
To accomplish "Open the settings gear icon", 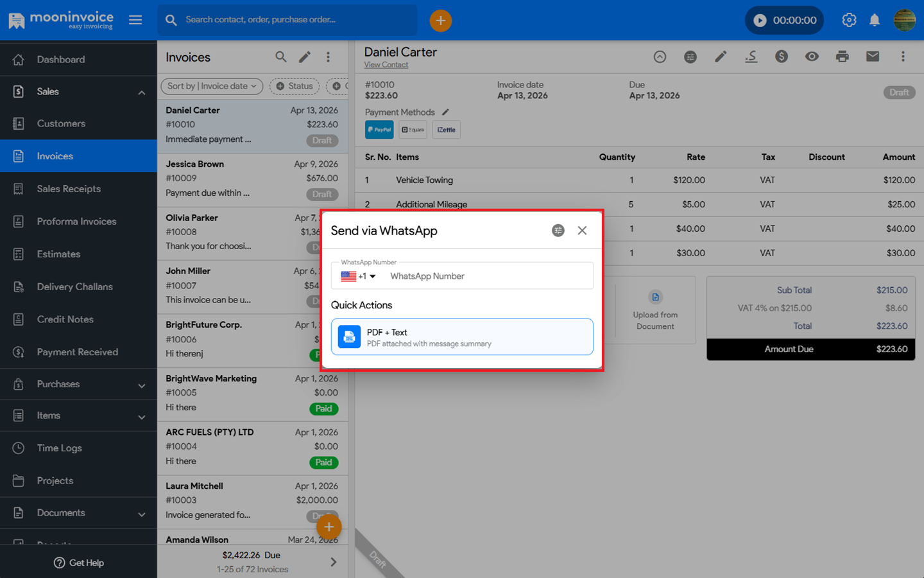I will (849, 21).
